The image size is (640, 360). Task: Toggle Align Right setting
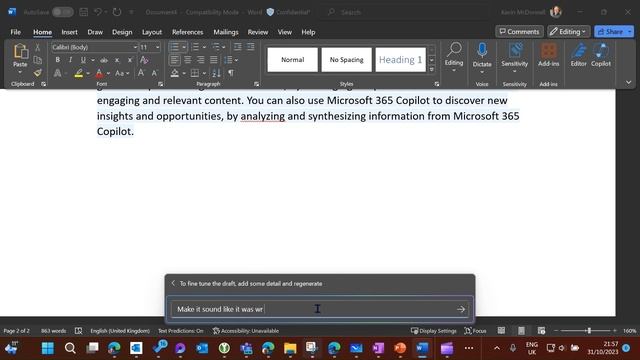[x=200, y=60]
